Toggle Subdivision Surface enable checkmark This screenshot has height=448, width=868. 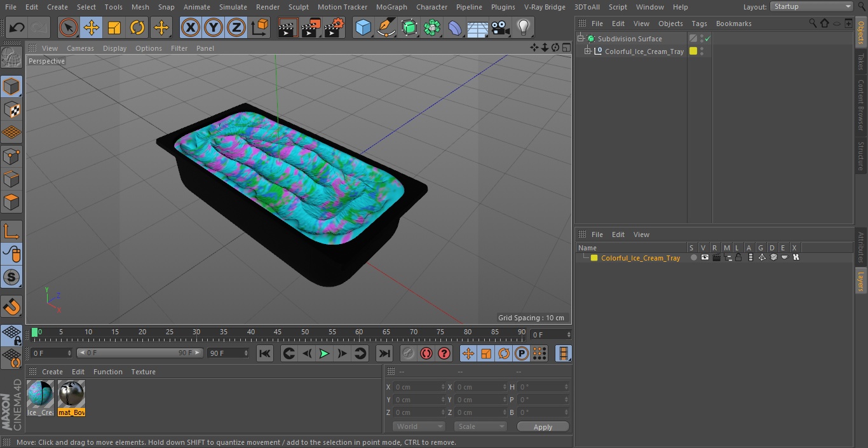pos(707,39)
